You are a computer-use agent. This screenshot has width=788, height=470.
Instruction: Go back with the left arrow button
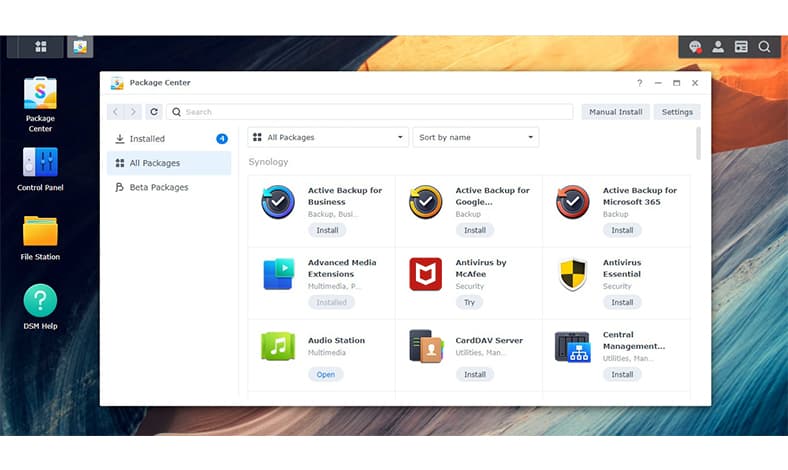click(116, 112)
